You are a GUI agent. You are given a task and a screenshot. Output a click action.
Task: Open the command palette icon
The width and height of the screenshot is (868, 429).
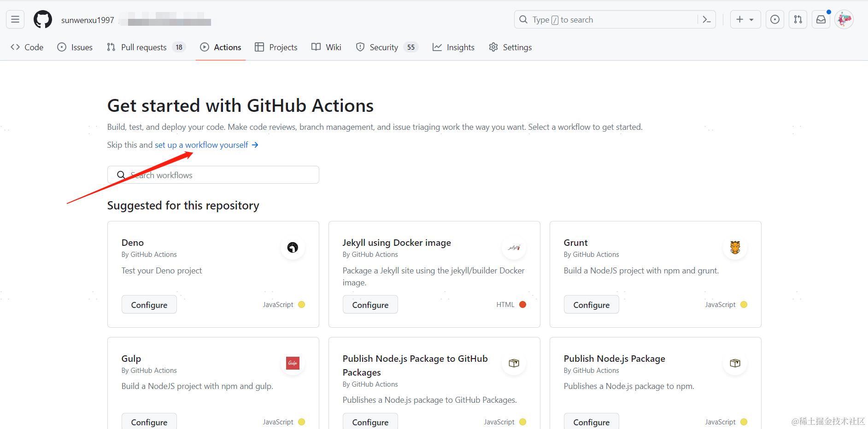coord(706,19)
